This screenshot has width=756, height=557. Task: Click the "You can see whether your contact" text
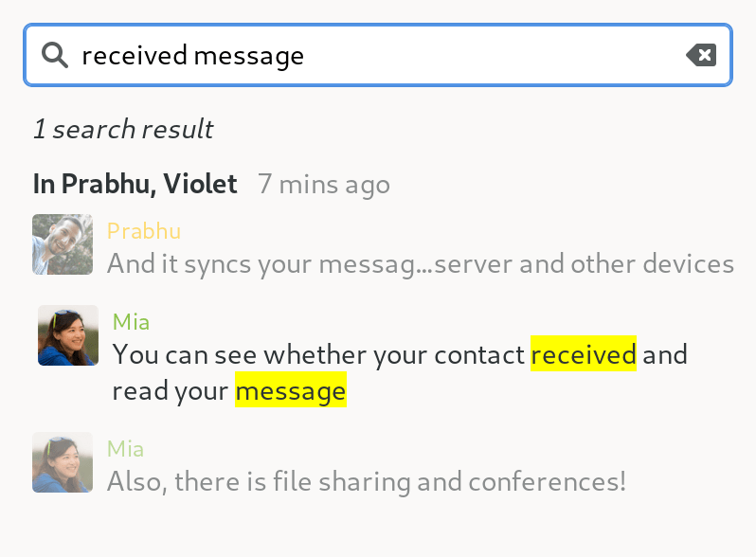pos(318,355)
